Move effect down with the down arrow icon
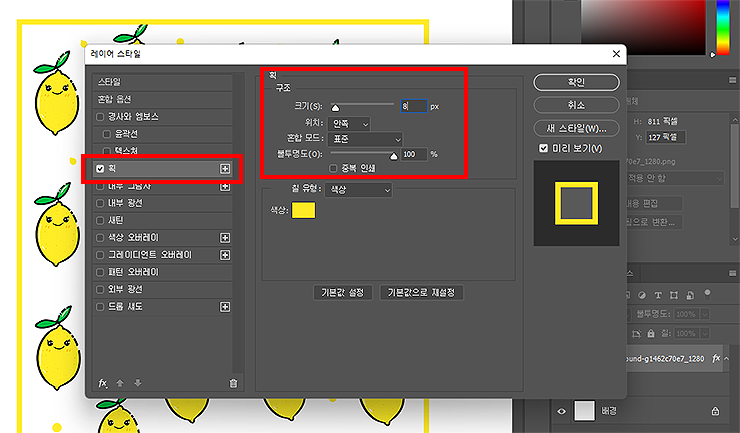The height and width of the screenshot is (433, 740). coord(137,383)
